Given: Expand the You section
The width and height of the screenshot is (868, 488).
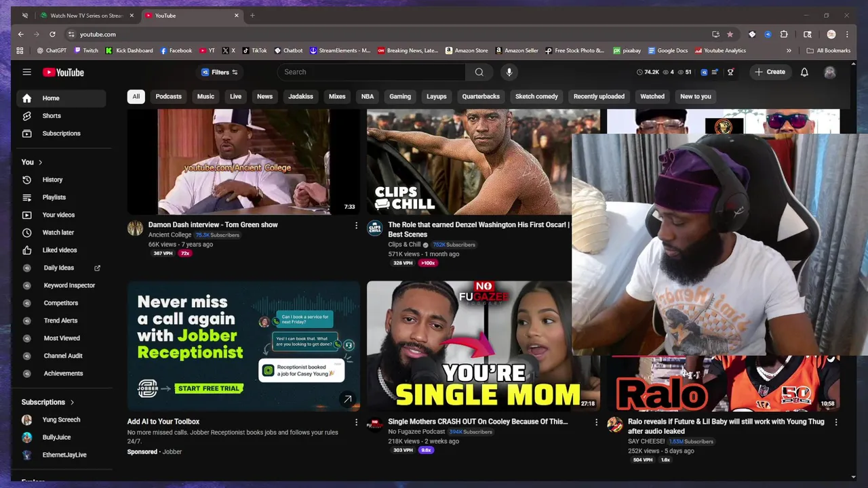Looking at the screenshot, I should click(32, 162).
